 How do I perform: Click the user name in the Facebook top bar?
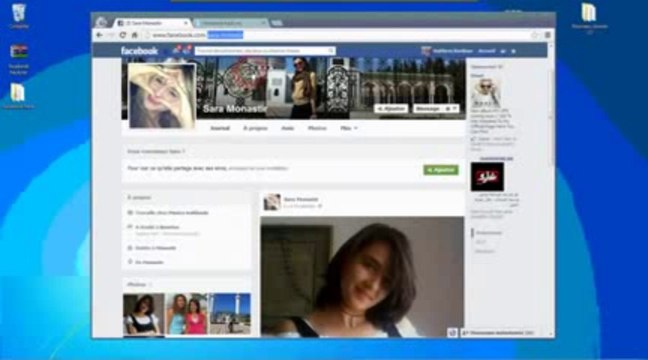[x=453, y=51]
